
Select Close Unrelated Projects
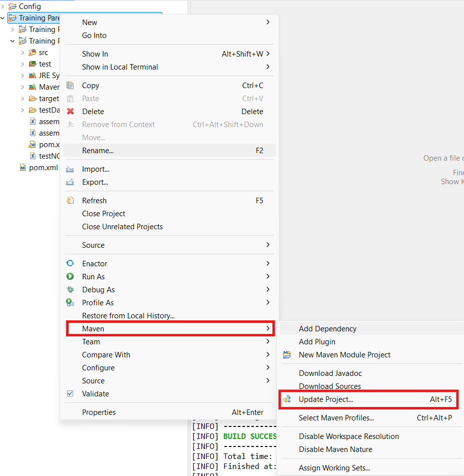(170, 227)
